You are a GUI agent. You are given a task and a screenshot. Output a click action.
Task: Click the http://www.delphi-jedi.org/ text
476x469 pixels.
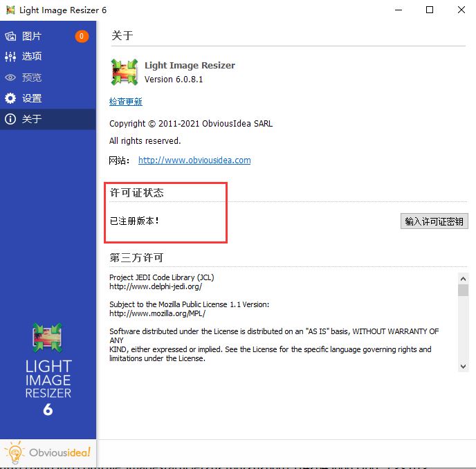tap(156, 286)
